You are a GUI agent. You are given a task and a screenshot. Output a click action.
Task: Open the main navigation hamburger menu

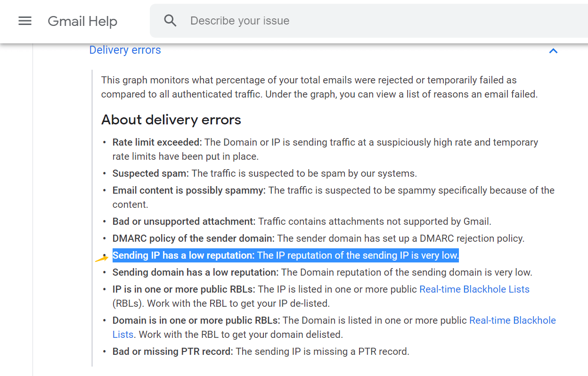pyautogui.click(x=24, y=21)
